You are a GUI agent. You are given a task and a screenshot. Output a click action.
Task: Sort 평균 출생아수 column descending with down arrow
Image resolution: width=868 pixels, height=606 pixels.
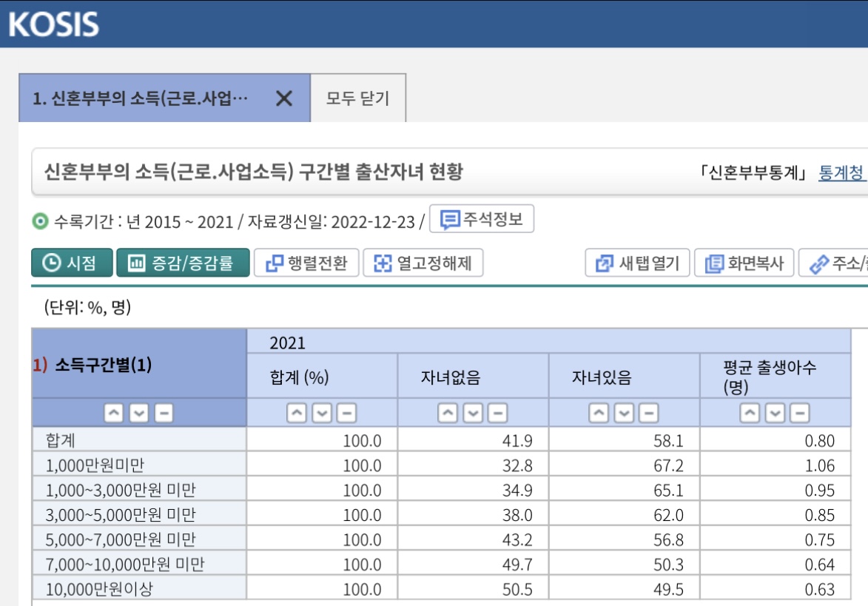coord(775,413)
